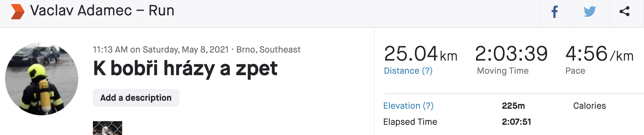Click the 2:03:39 moving time value

511,54
